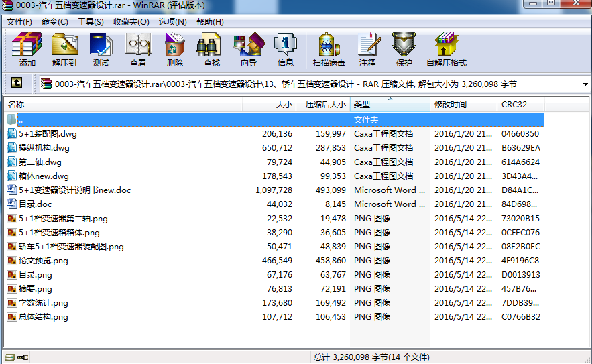This screenshot has height=364, width=592.
Task: Click the SFX (自解压格式) icon
Action: 447,50
